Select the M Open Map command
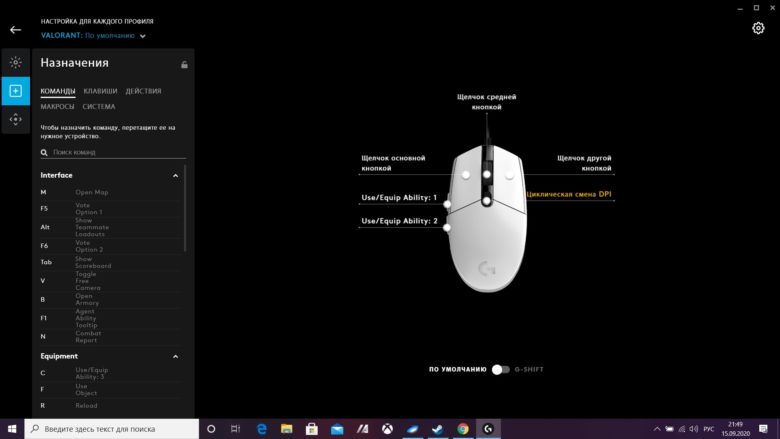This screenshot has width=780, height=439. tap(110, 192)
